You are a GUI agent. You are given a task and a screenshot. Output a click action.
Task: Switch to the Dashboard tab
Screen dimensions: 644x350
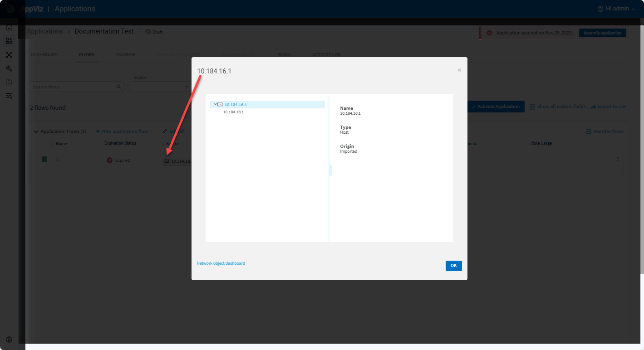(x=44, y=55)
